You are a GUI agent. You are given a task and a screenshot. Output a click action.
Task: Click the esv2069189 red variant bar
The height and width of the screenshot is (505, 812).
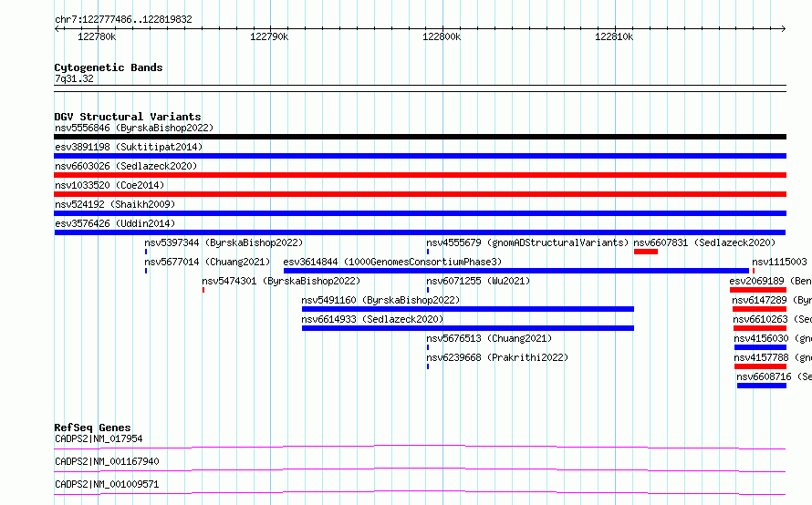(x=758, y=290)
